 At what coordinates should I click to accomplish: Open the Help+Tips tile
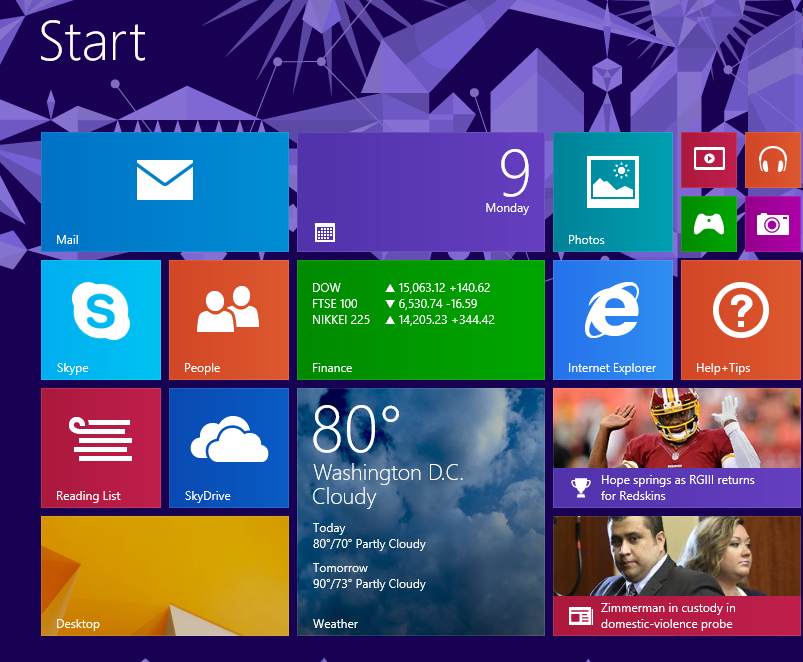point(741,319)
